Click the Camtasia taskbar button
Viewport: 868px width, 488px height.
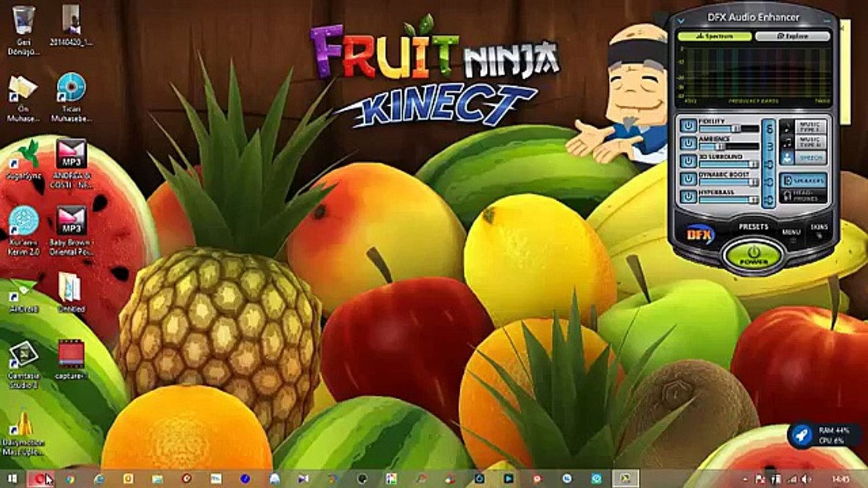625,479
